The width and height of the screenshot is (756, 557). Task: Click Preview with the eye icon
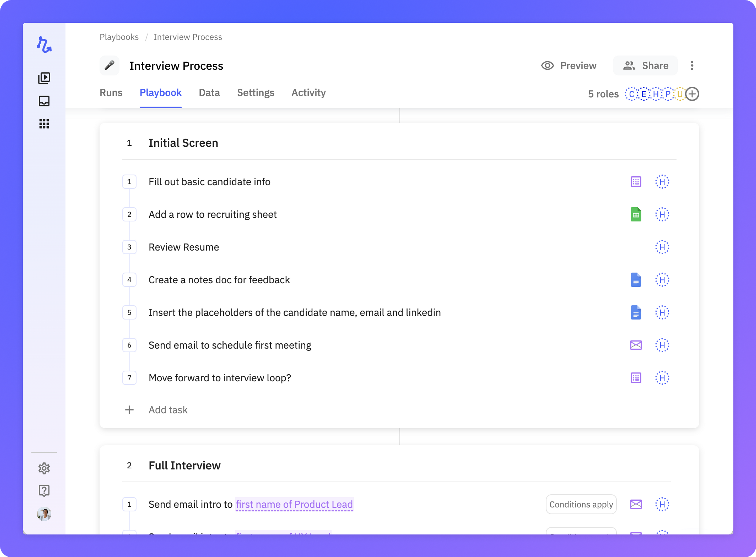pos(569,65)
